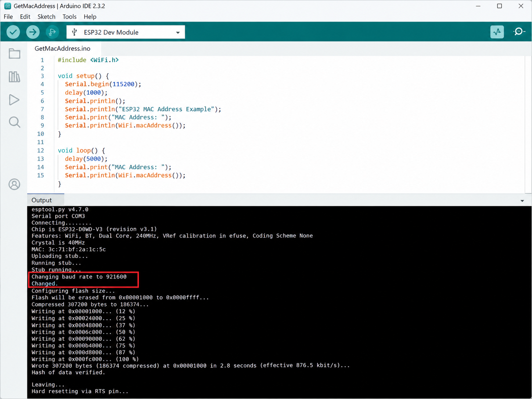Click the 'void setup() {' code line
This screenshot has width=532, height=399.
tap(83, 76)
